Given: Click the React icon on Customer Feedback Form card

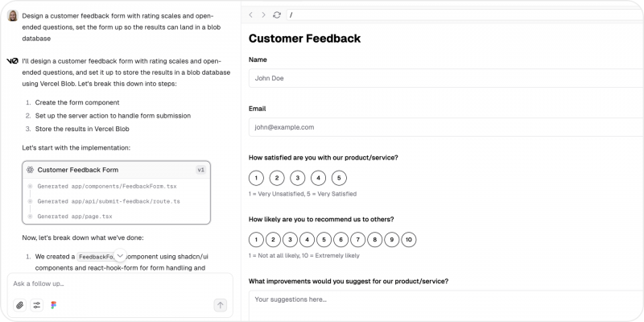Looking at the screenshot, I should 30,170.
